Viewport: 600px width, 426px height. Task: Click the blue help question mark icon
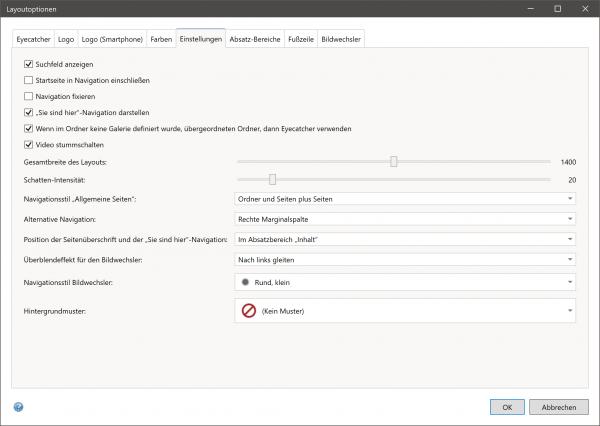point(18,407)
